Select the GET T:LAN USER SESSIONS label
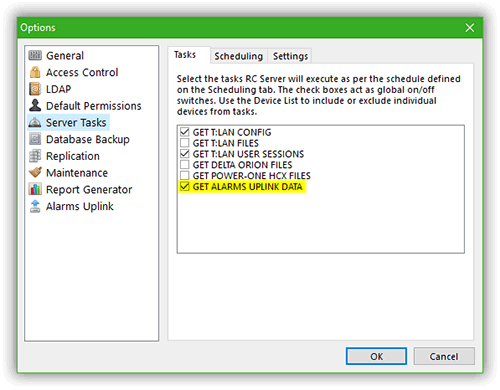Image resolution: width=500 pixels, height=390 pixels. (x=248, y=154)
